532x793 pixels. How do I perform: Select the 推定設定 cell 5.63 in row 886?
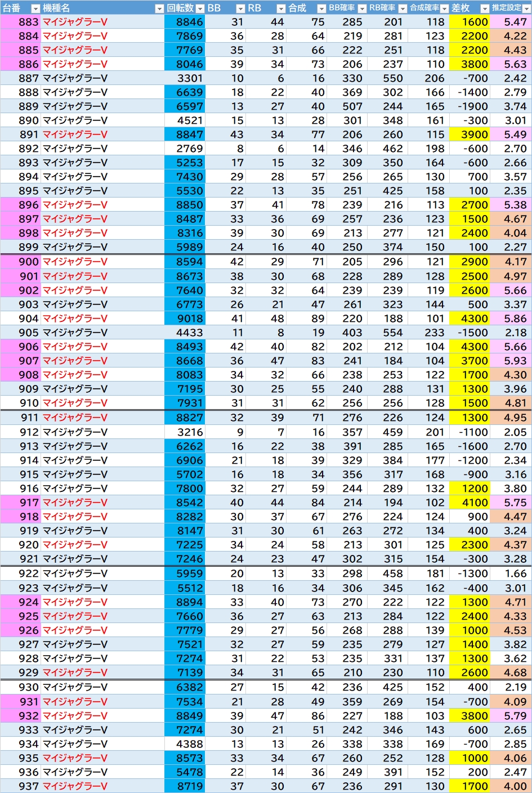[511, 64]
